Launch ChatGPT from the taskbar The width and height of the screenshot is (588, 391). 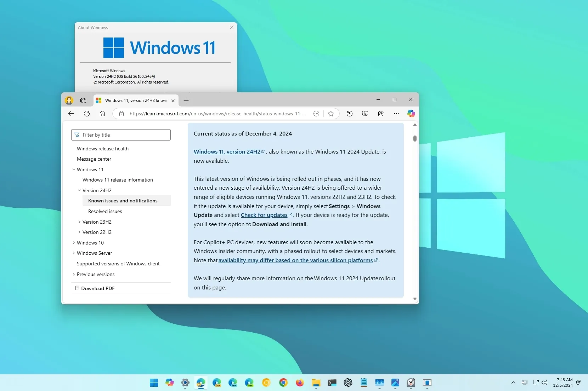coord(347,383)
